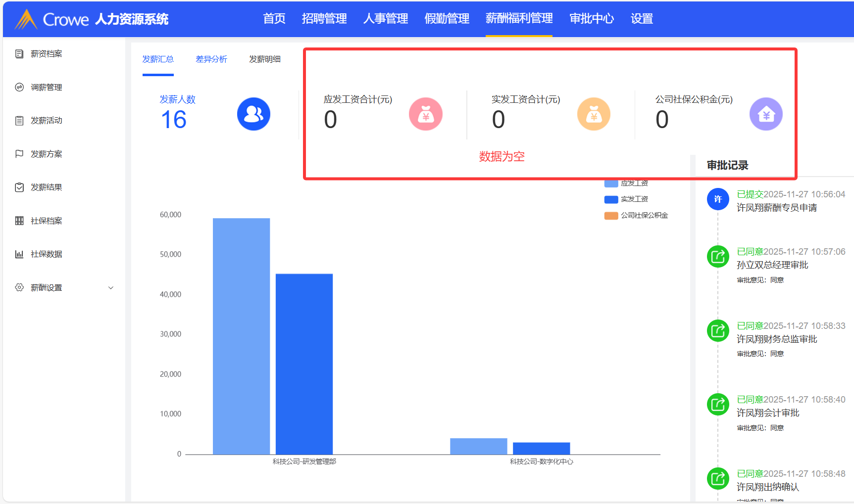Click the 审批记录 panel heading
854x504 pixels.
[x=727, y=165]
